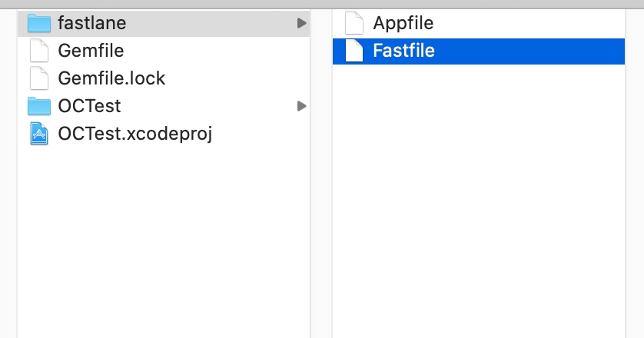The height and width of the screenshot is (338, 644).
Task: Select the OCTest.xcodeproj file name
Action: coord(134,133)
